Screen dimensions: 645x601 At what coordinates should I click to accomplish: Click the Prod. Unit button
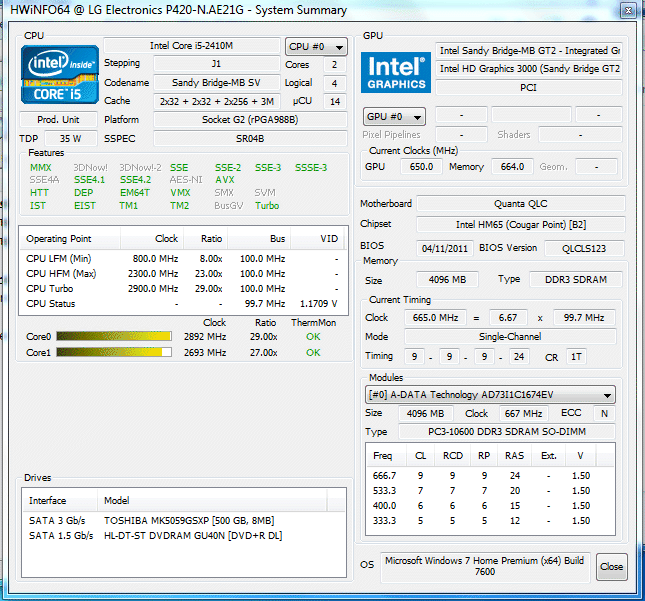pyautogui.click(x=58, y=120)
